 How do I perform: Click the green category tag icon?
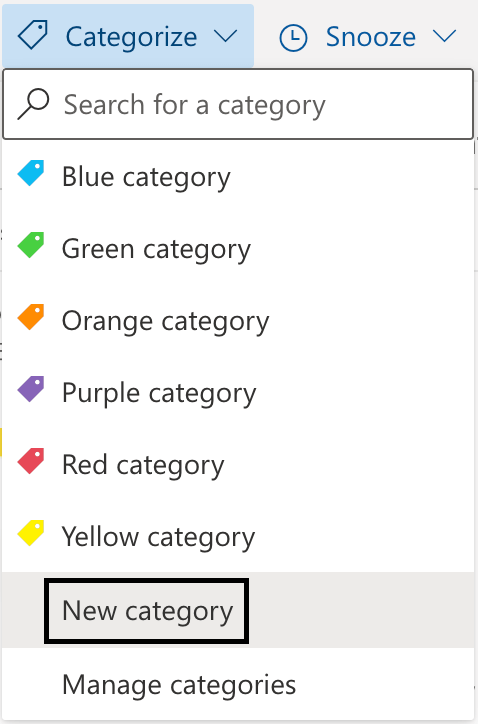(31, 245)
